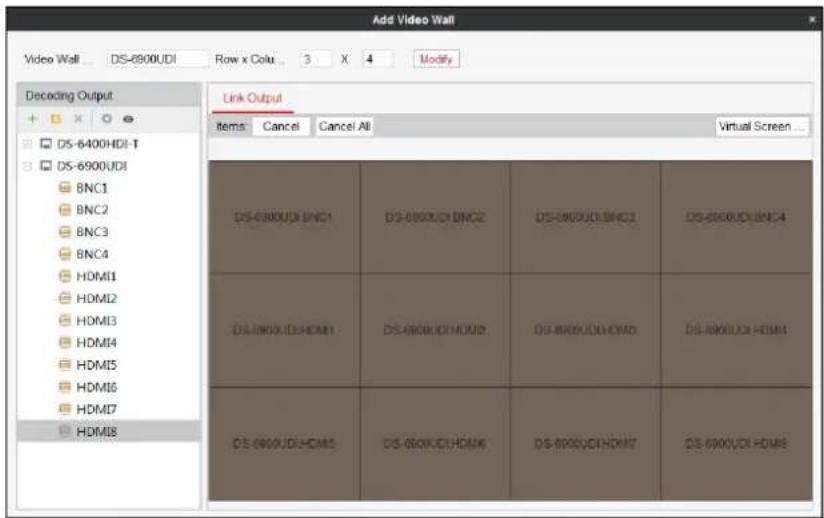This screenshot has height=518, width=824.
Task: Click the gray X delete icon in Decoding Output toolbar
Action: point(78,119)
